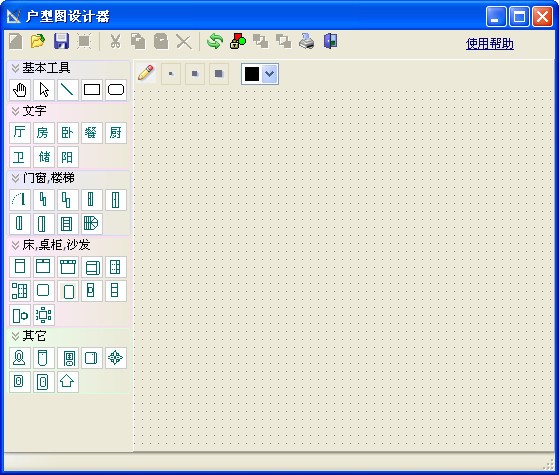Click the pencil drawing icon
The height and width of the screenshot is (475, 559).
[146, 73]
